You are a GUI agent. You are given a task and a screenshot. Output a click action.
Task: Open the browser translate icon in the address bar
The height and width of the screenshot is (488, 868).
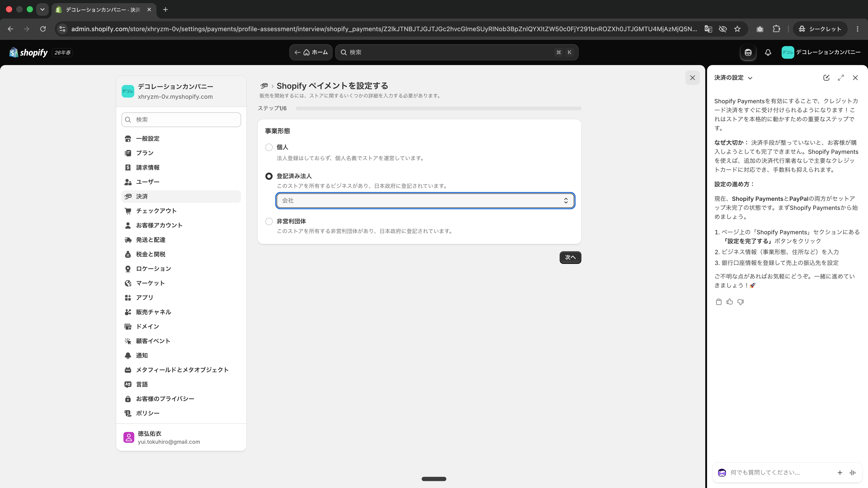(708, 29)
